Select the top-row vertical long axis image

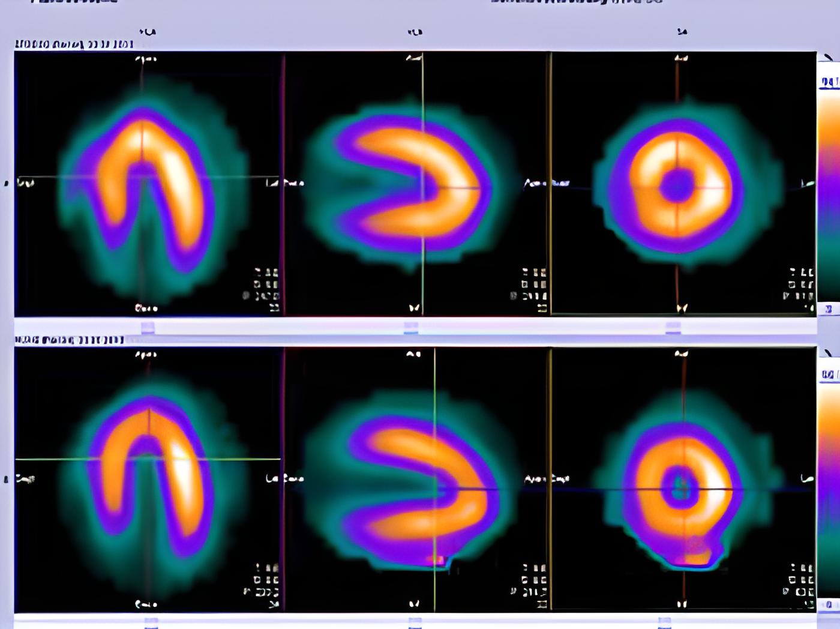click(416, 183)
